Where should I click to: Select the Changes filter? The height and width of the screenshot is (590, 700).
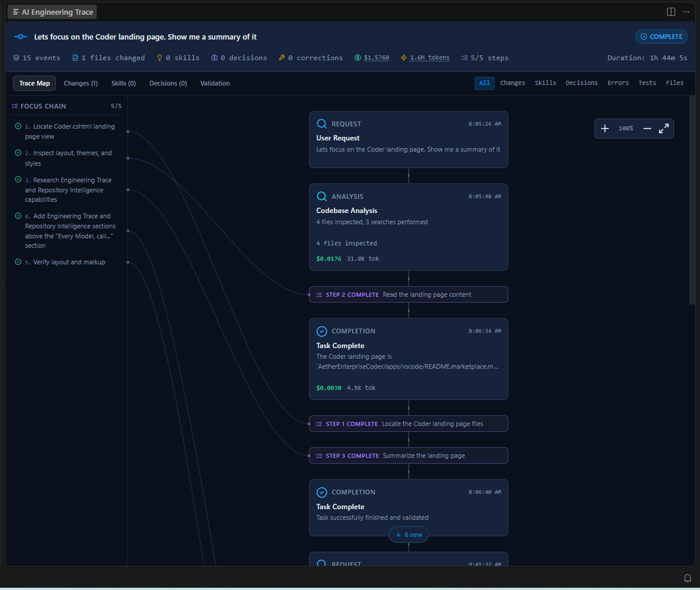(x=512, y=83)
